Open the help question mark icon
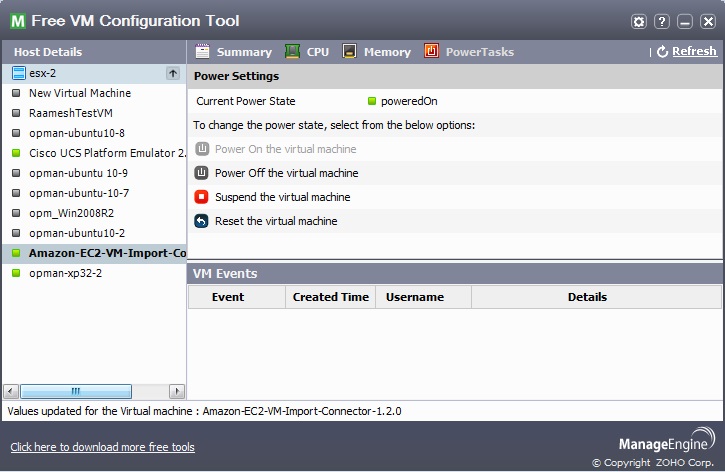The image size is (725, 472). tap(662, 21)
